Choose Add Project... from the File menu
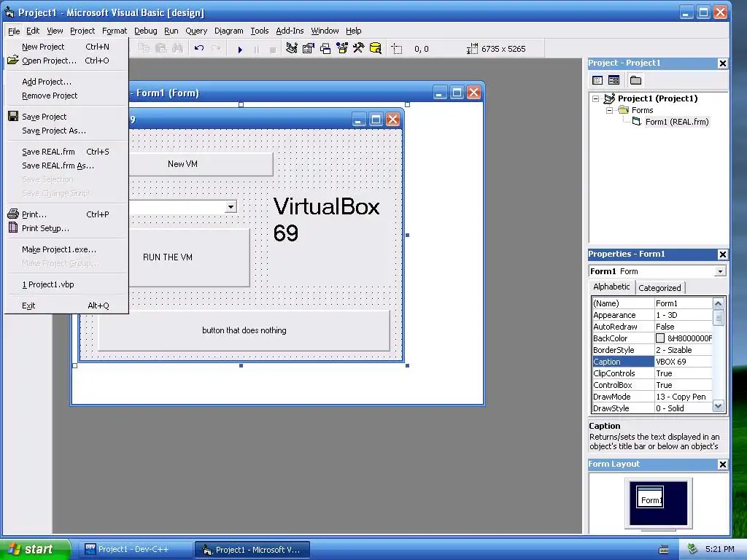The height and width of the screenshot is (560, 747). click(x=66, y=82)
